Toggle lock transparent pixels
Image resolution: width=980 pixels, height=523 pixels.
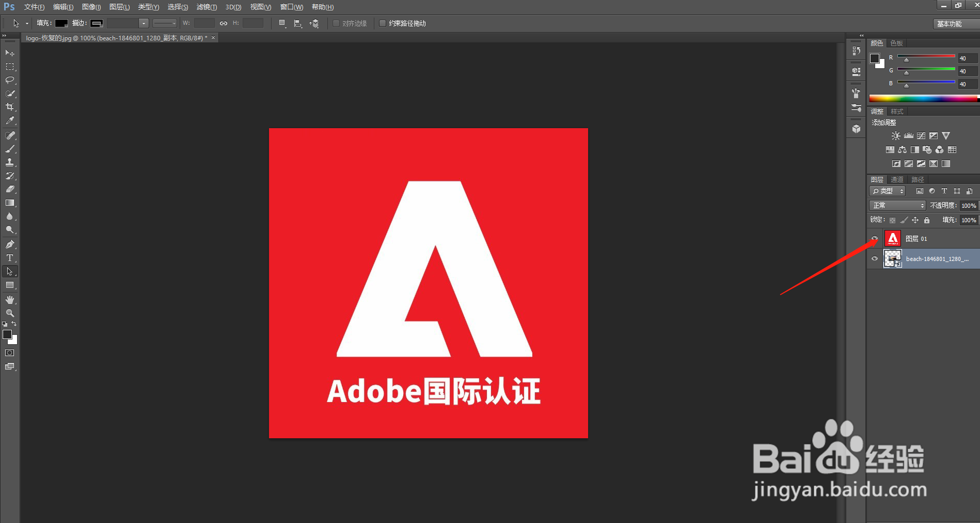pos(892,220)
